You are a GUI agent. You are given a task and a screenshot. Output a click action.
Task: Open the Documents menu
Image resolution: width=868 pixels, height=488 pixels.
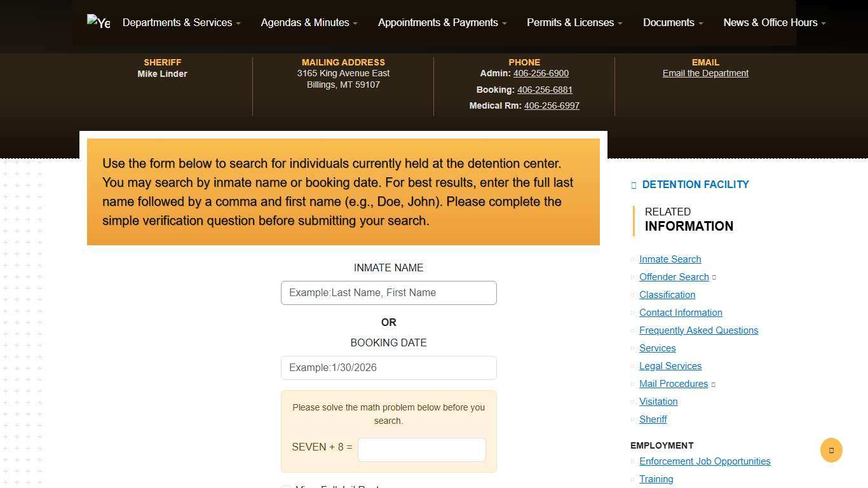pyautogui.click(x=672, y=22)
